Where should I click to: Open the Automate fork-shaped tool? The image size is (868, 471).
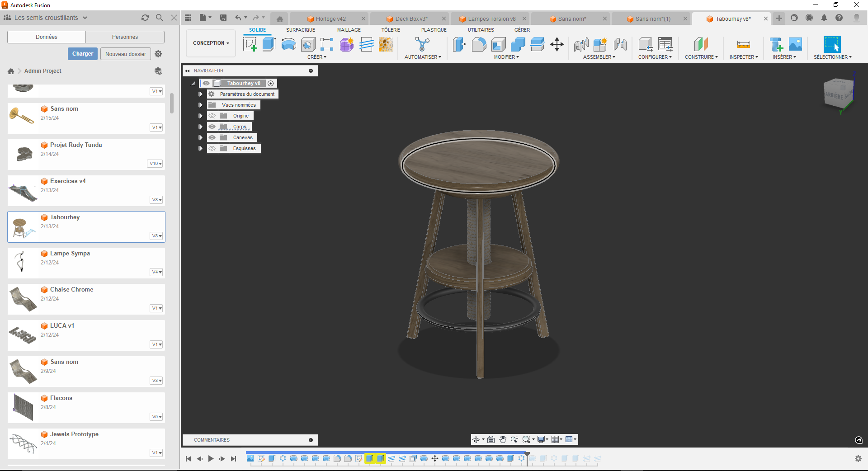pyautogui.click(x=422, y=44)
